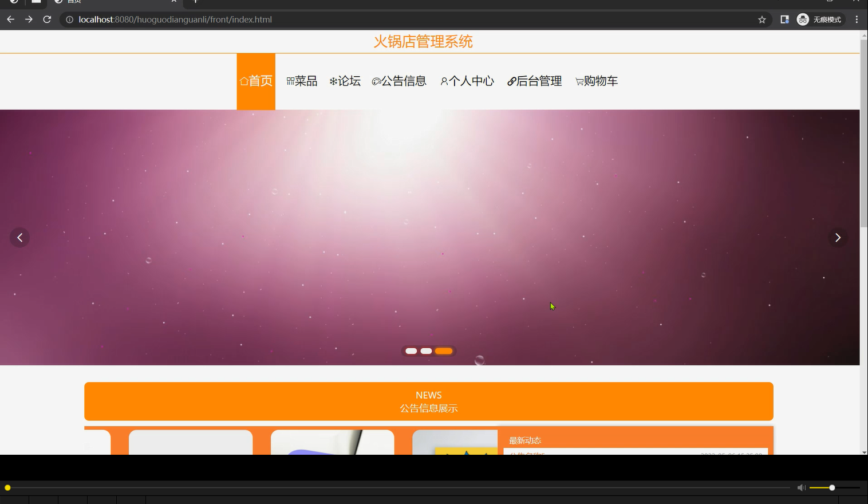
Task: Go to previous slide with left chevron
Action: tap(20, 237)
